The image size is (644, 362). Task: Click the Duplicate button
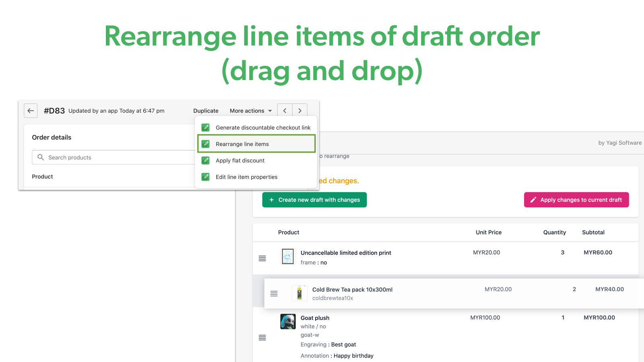[x=206, y=111]
